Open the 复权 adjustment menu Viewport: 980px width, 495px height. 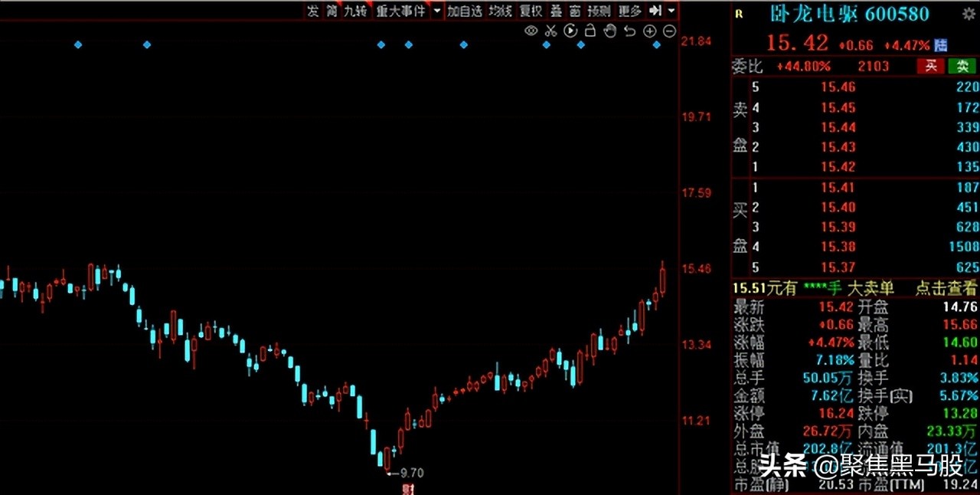click(531, 11)
